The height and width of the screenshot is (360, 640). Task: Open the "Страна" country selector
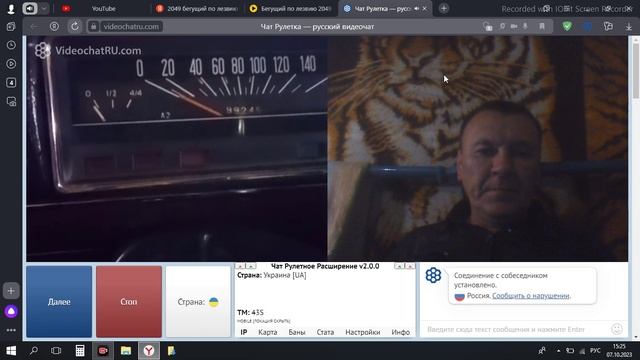coord(198,302)
